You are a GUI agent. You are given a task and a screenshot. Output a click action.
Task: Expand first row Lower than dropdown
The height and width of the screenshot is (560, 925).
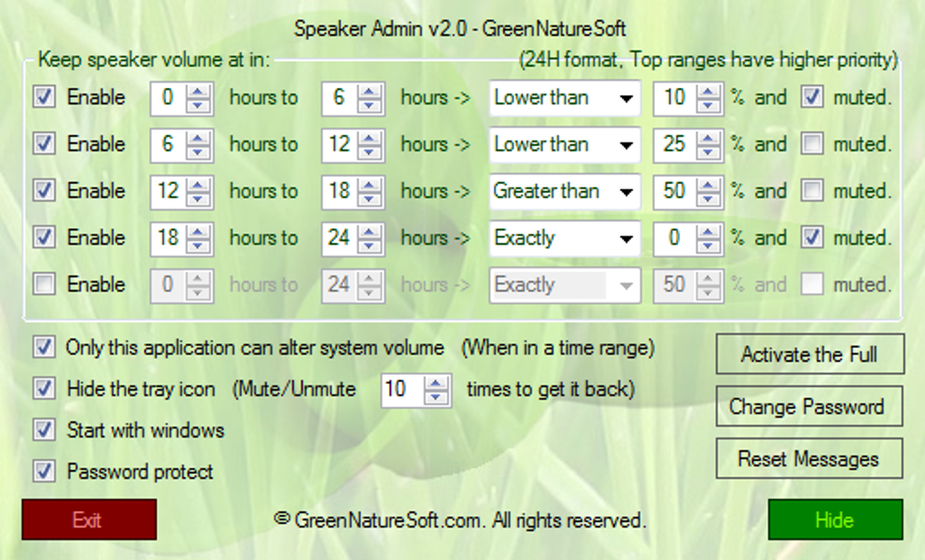(x=565, y=97)
